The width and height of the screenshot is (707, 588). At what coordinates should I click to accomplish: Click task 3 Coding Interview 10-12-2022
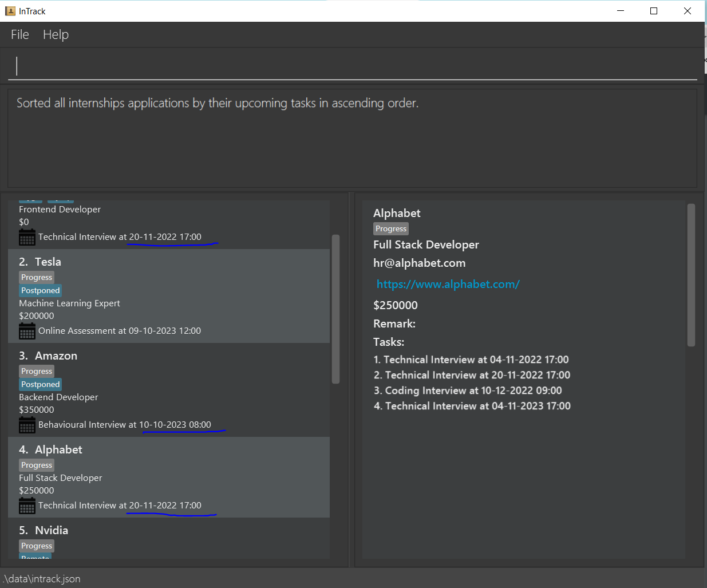468,390
